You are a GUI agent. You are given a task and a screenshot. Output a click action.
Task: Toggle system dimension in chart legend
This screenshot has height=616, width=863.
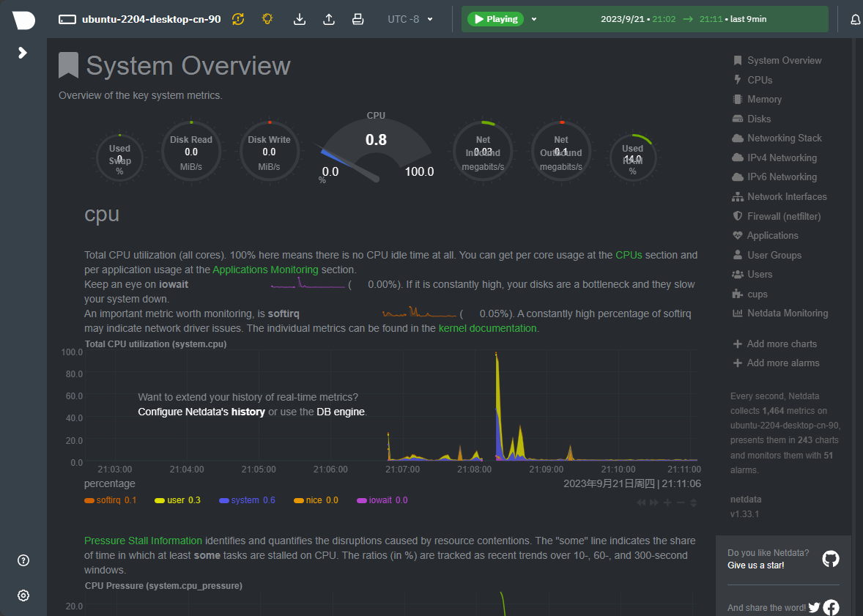tap(247, 500)
